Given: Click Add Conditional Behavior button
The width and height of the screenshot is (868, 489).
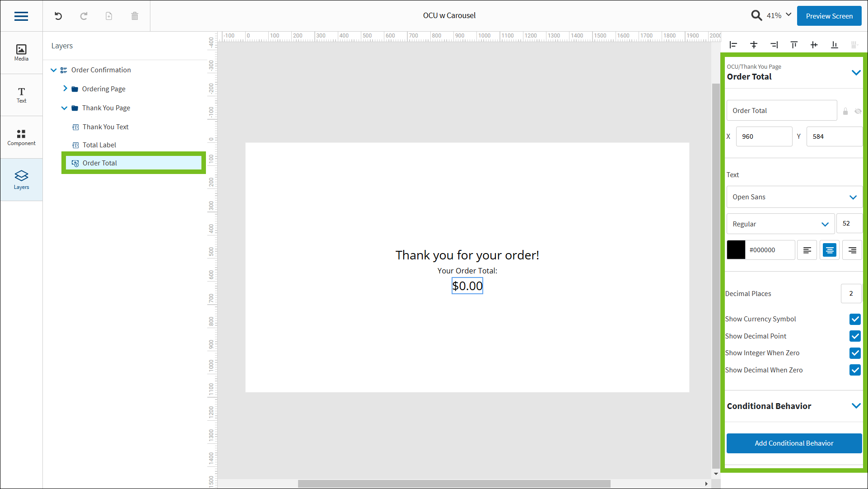Looking at the screenshot, I should click(794, 443).
